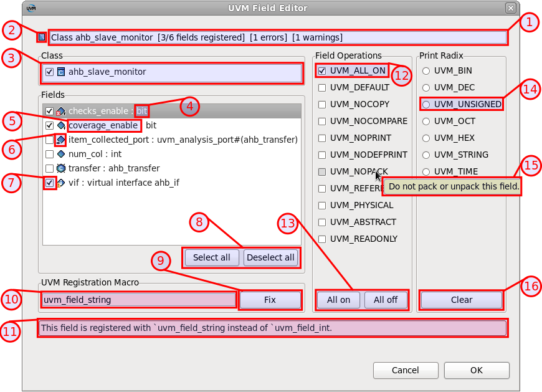542x392 pixels.
Task: Select the UVM_BIN print radix
Action: [426, 70]
